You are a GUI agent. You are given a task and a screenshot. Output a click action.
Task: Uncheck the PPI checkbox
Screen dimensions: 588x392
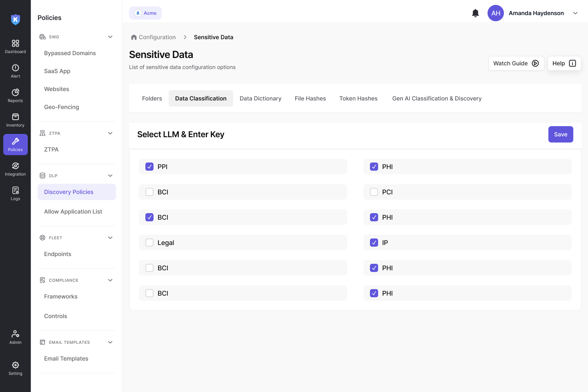click(x=149, y=167)
